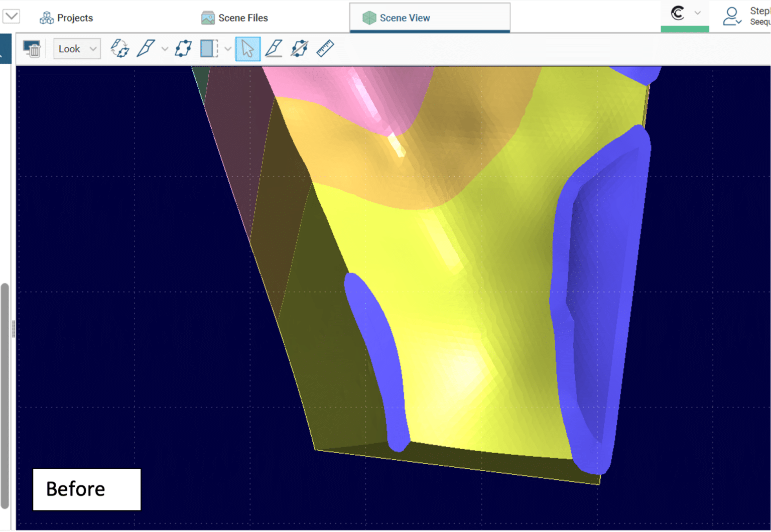
Task: Expand the slicer tool dropdown arrow
Action: click(x=165, y=49)
